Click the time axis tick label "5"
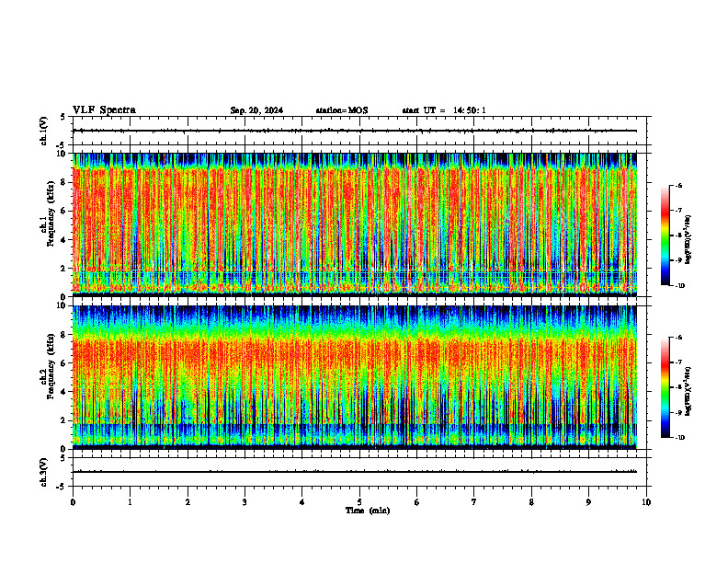This screenshot has width=728, height=563. point(359,502)
